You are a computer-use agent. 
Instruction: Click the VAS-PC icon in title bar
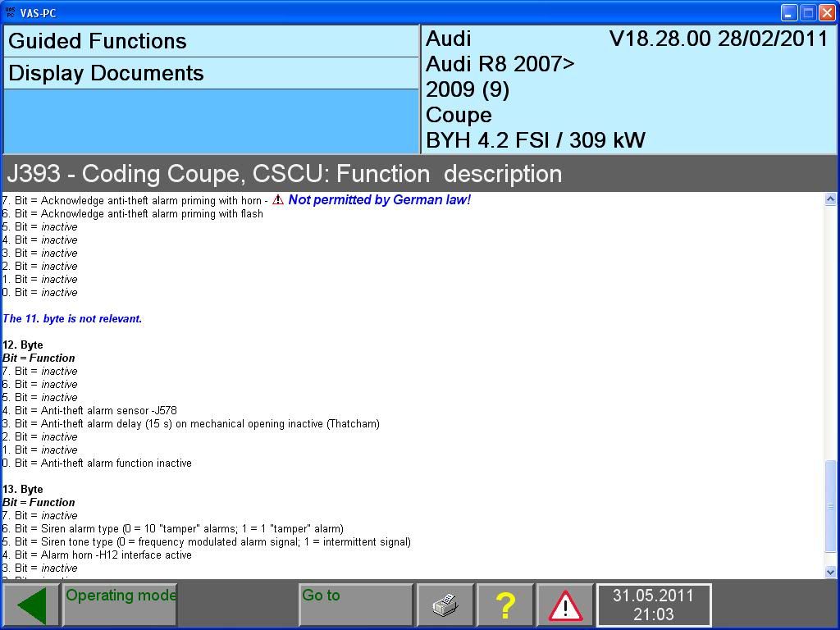click(10, 12)
